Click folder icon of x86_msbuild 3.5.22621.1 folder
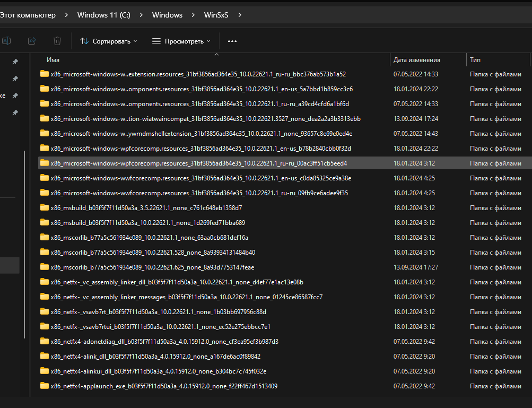Image resolution: width=532 pixels, height=408 pixels. [x=45, y=207]
